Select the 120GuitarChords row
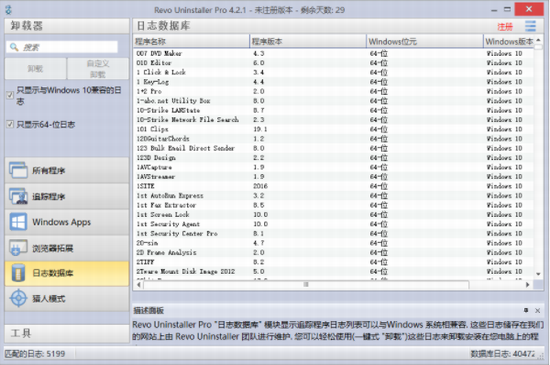The width and height of the screenshot is (550, 365). pyautogui.click(x=333, y=138)
